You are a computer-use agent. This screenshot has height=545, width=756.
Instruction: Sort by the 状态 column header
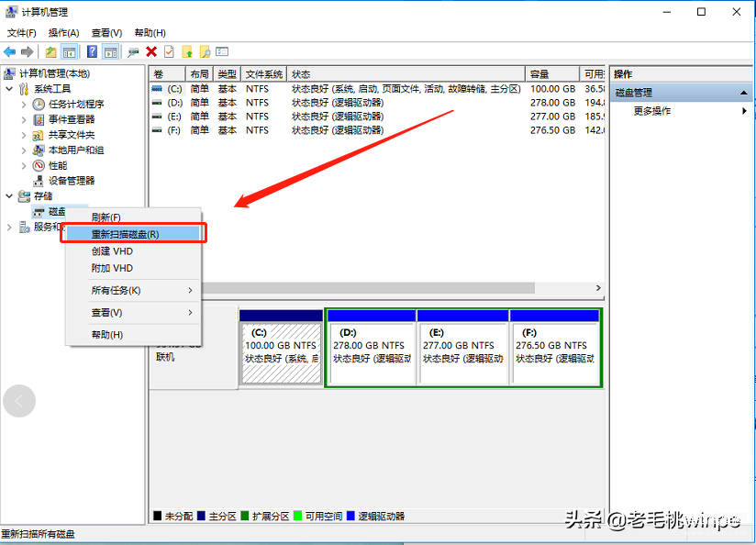pyautogui.click(x=406, y=74)
